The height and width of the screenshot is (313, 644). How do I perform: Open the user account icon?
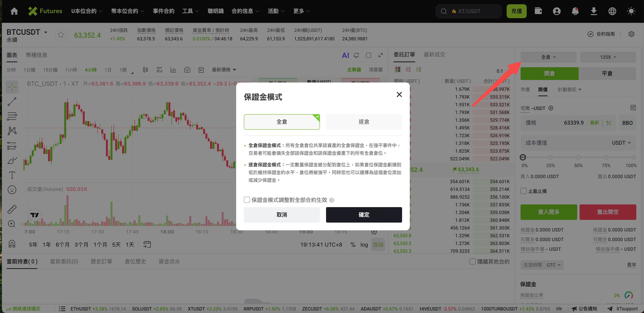coord(556,11)
